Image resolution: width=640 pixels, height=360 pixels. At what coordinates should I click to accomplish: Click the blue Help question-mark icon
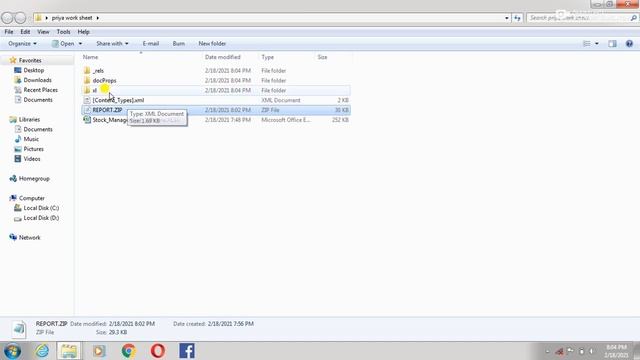(x=629, y=44)
